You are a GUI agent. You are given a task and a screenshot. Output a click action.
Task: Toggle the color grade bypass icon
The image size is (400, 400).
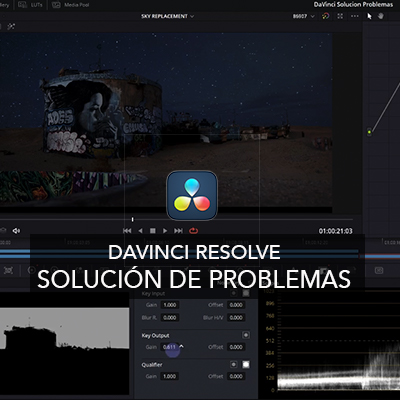click(x=326, y=16)
